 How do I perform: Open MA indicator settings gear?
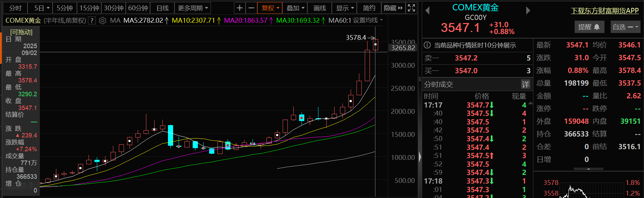coord(102,21)
